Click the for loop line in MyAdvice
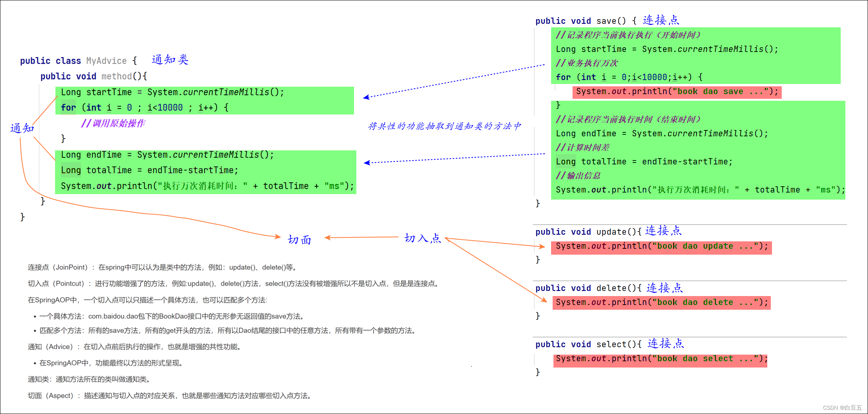This screenshot has width=868, height=414. (x=145, y=107)
